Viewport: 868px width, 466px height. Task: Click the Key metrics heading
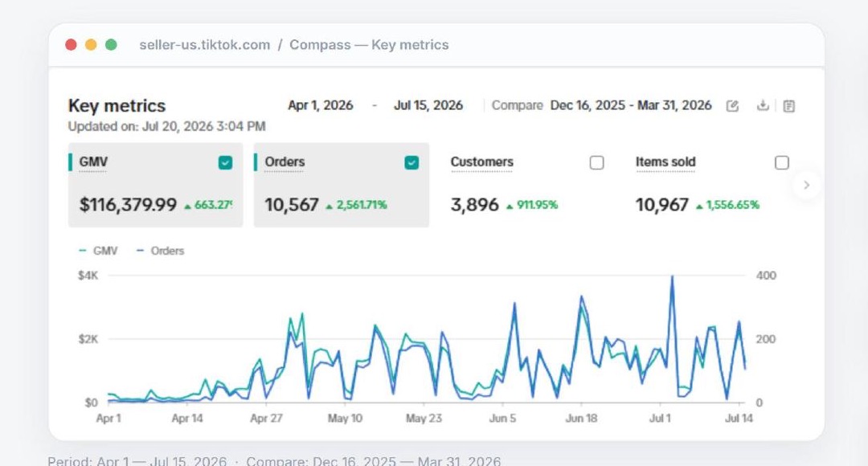pyautogui.click(x=117, y=106)
